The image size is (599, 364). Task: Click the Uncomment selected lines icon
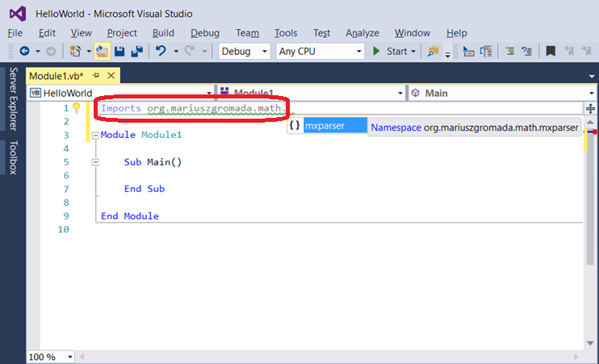click(x=527, y=51)
